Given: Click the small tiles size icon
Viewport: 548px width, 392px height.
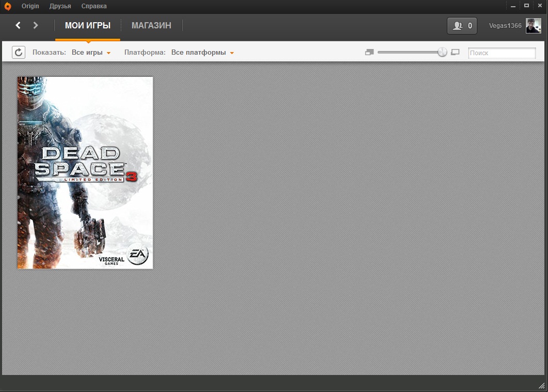Looking at the screenshot, I should tap(369, 53).
